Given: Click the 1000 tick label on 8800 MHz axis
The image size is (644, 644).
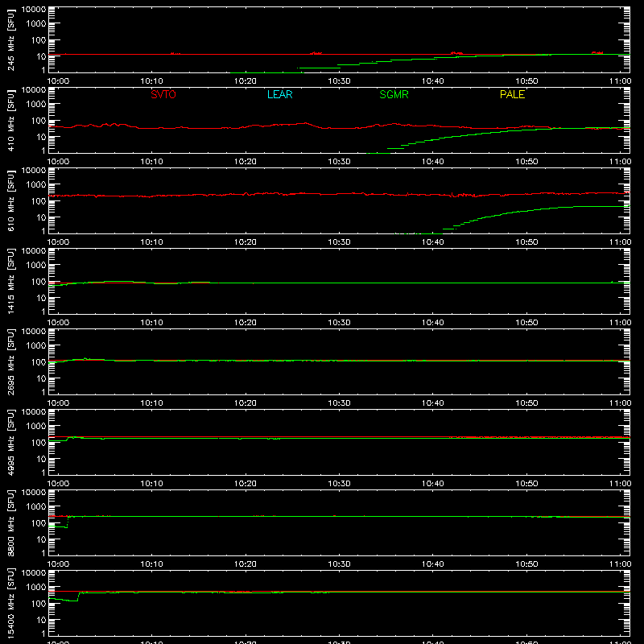Looking at the screenshot, I should (x=36, y=506).
